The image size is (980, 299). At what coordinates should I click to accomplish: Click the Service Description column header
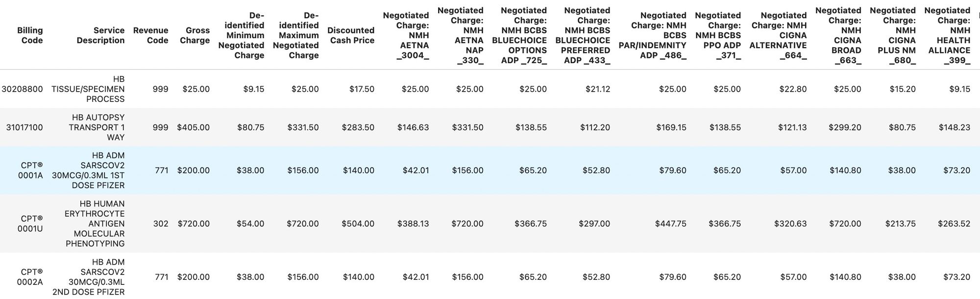[x=100, y=35]
